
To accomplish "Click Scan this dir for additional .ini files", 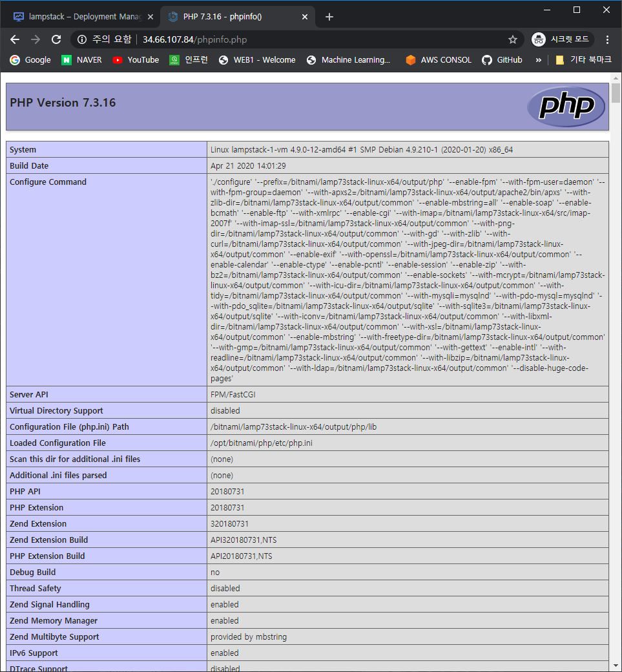I will (x=75, y=459).
